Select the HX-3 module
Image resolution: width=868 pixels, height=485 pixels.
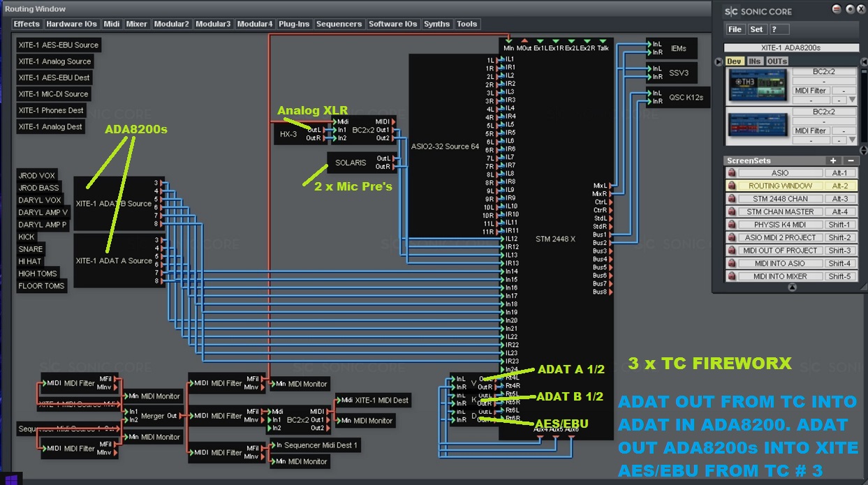pos(299,134)
